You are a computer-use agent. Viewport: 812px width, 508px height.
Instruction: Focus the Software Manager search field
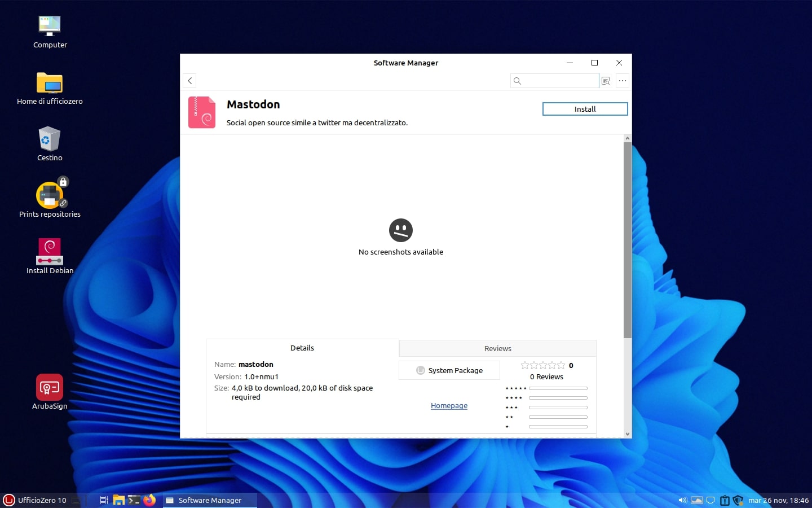554,81
